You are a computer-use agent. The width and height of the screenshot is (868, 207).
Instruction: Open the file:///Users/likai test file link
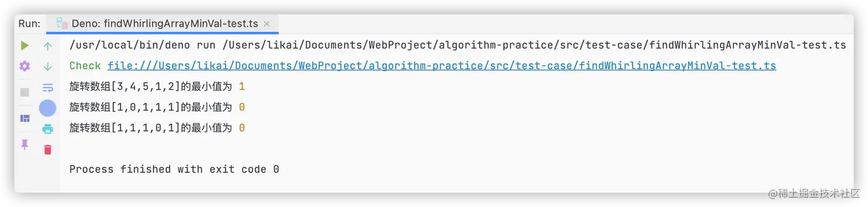point(441,66)
